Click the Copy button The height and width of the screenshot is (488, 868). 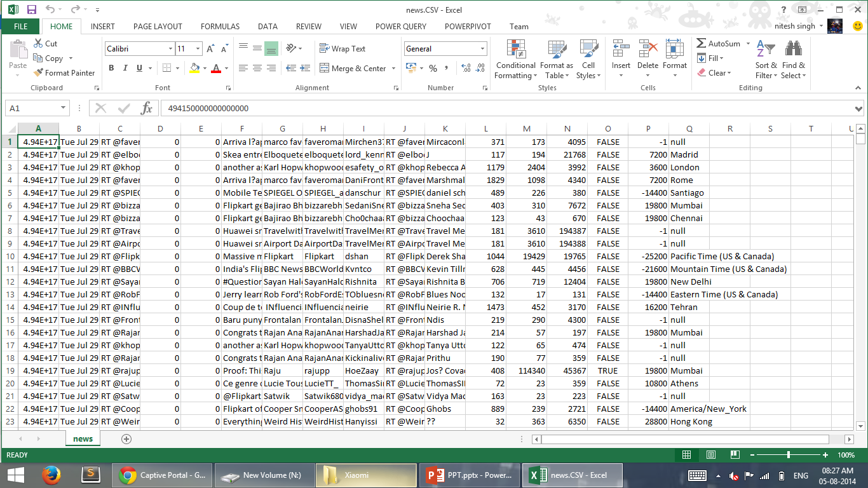click(x=48, y=58)
